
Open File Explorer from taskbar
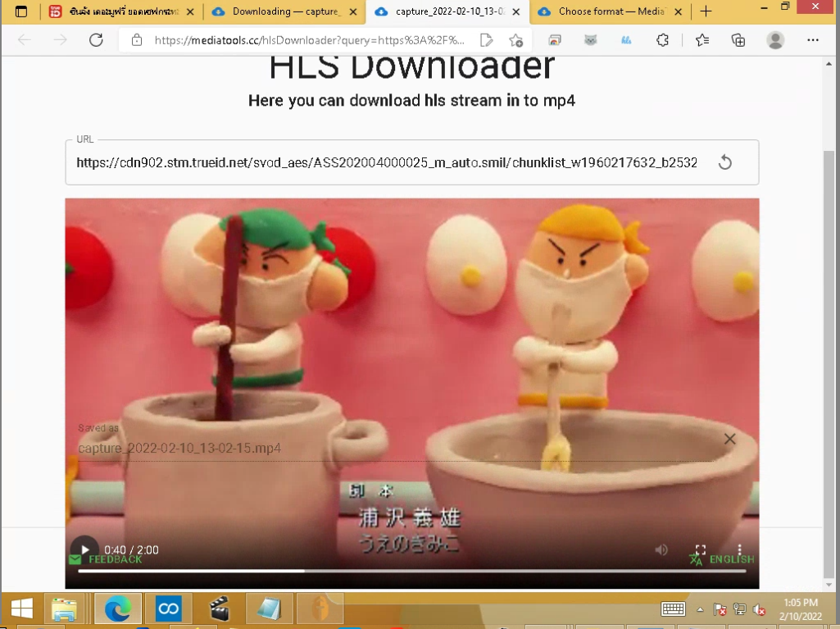64,608
